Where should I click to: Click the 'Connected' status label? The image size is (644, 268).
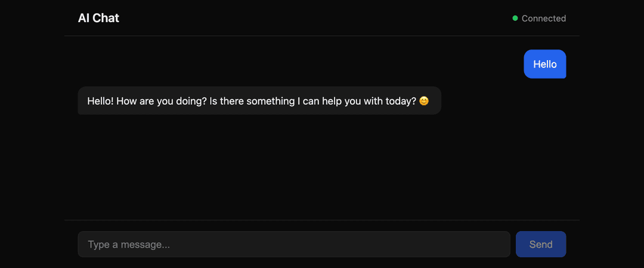tap(544, 18)
